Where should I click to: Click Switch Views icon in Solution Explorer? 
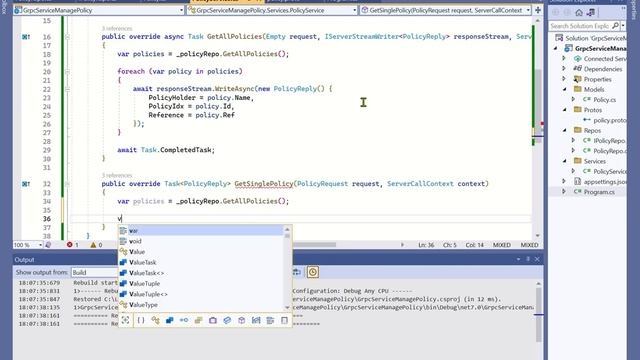coord(591,13)
